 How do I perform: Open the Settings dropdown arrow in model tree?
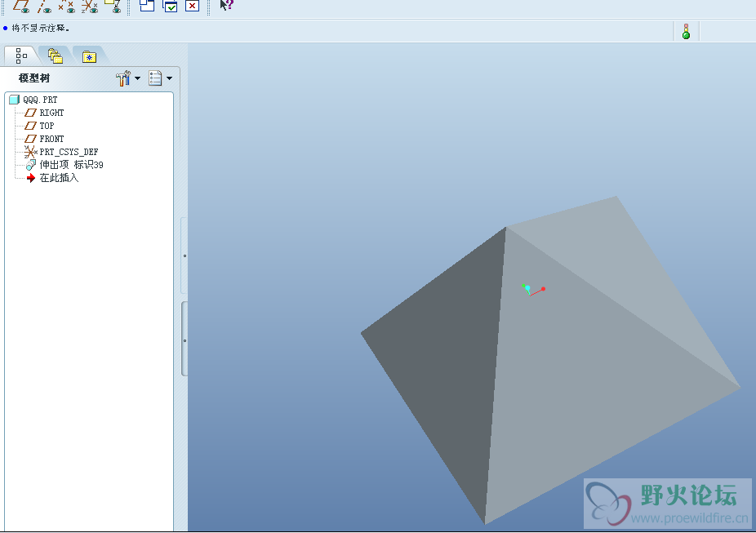[x=169, y=78]
